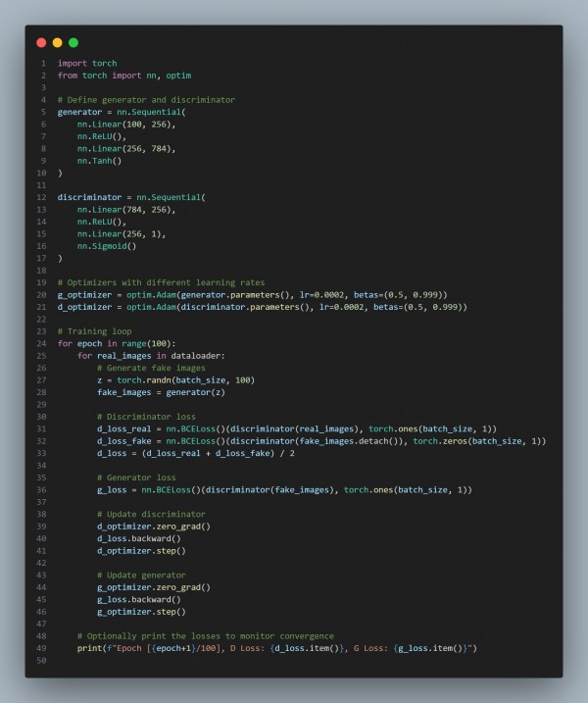588x703 pixels.
Task: Click the 'nn.Tanh()' line
Action: pyautogui.click(x=99, y=161)
